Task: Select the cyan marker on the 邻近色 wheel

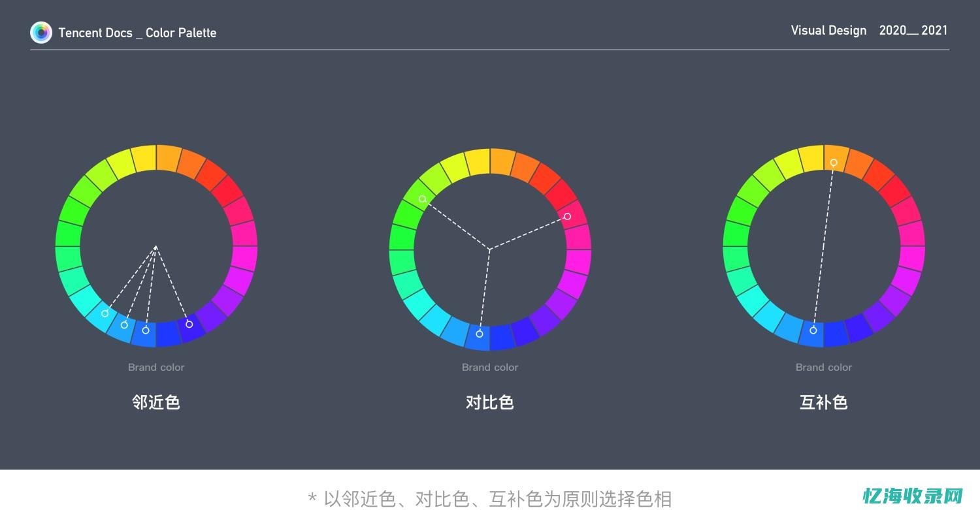Action: point(105,313)
